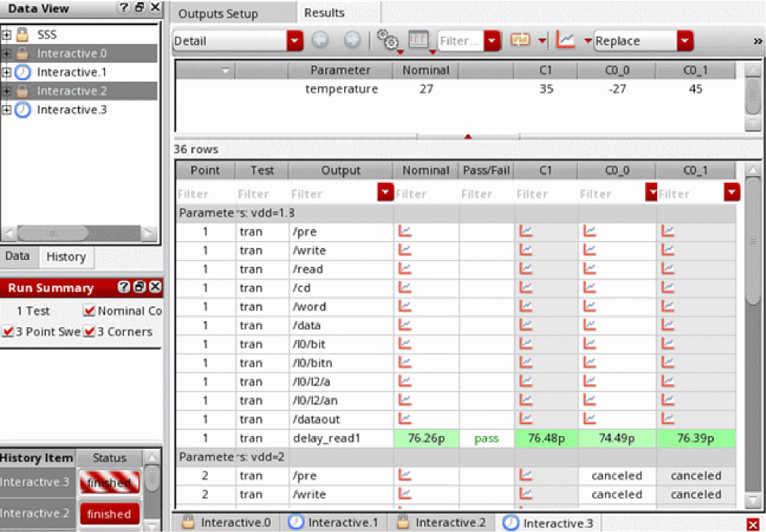The width and height of the screenshot is (766, 532).
Task: Switch to the Outputs Setup tab
Action: click(218, 14)
